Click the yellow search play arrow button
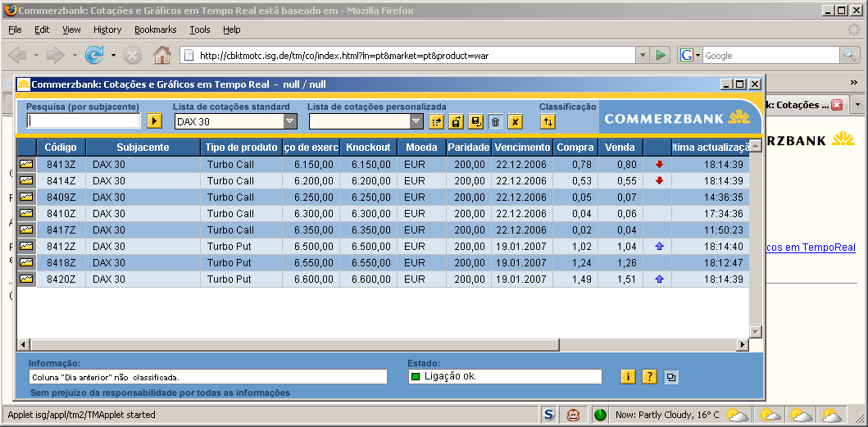This screenshot has width=868, height=427. point(154,121)
